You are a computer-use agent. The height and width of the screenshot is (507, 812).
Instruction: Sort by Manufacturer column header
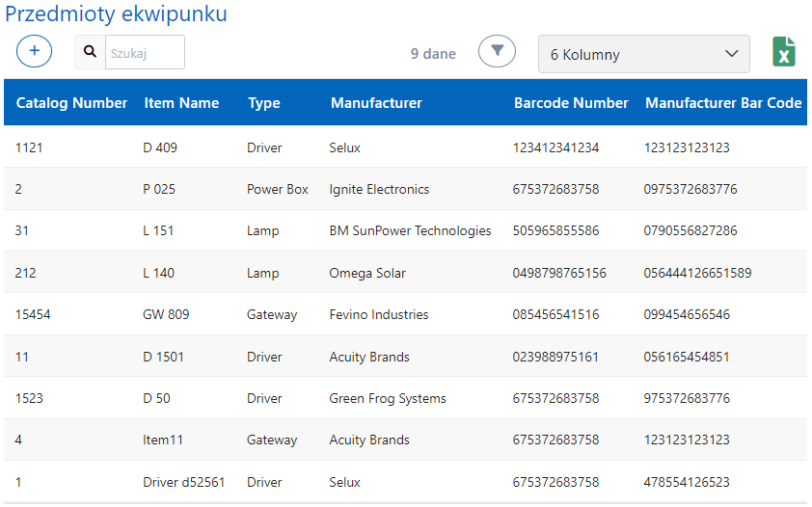pyautogui.click(x=376, y=103)
